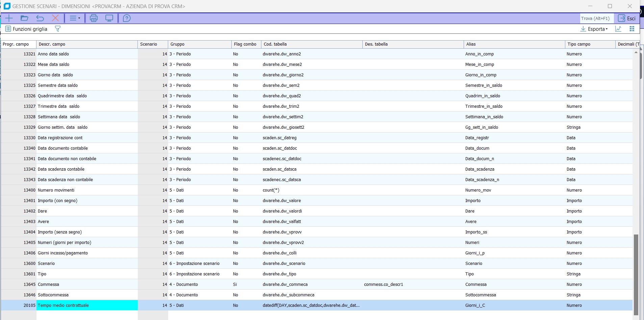Sort by the Descr. campo column header
Image resolution: width=644 pixels, height=320 pixels.
coord(87,44)
